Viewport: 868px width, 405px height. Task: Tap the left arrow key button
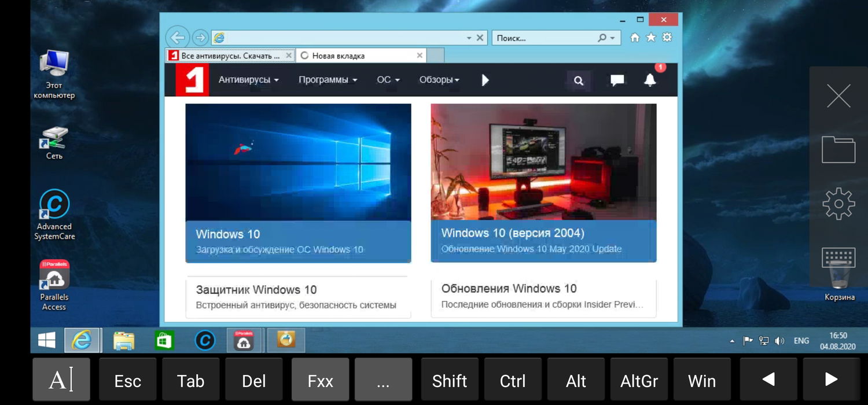point(768,381)
